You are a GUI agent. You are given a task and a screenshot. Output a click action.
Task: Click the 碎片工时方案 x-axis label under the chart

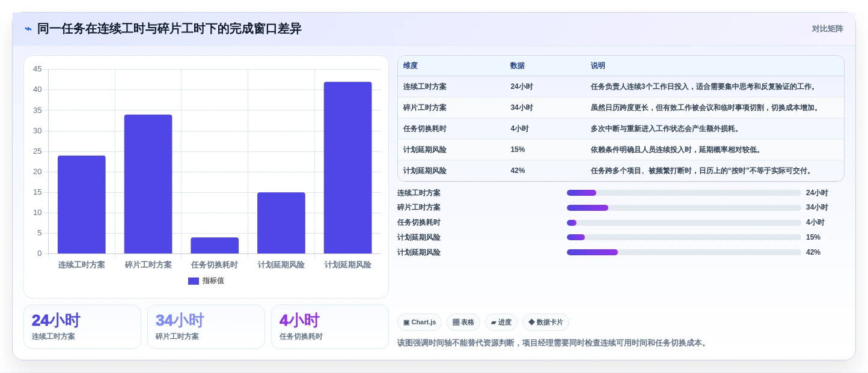(x=148, y=265)
